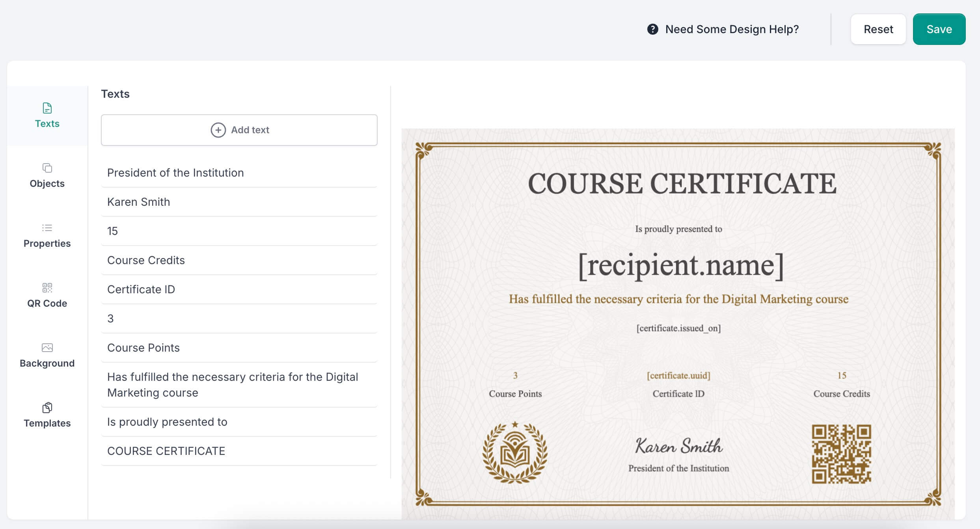Click 'Course Points' label on the certificate
This screenshot has height=529, width=980.
point(515,393)
